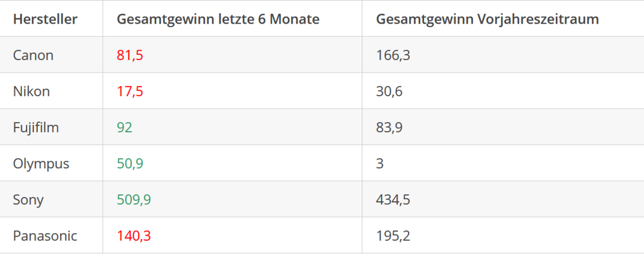Image resolution: width=644 pixels, height=255 pixels.
Task: Click Olympus's green value 50,9
Action: (x=130, y=164)
